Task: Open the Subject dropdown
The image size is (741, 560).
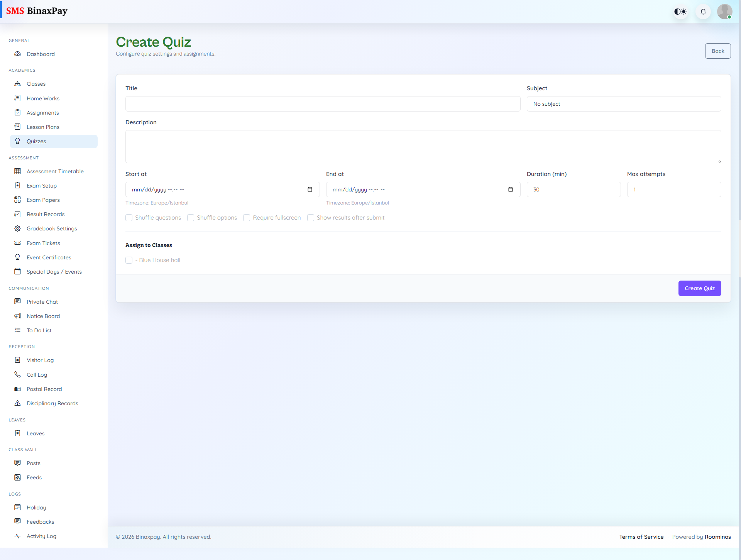Action: click(x=624, y=103)
